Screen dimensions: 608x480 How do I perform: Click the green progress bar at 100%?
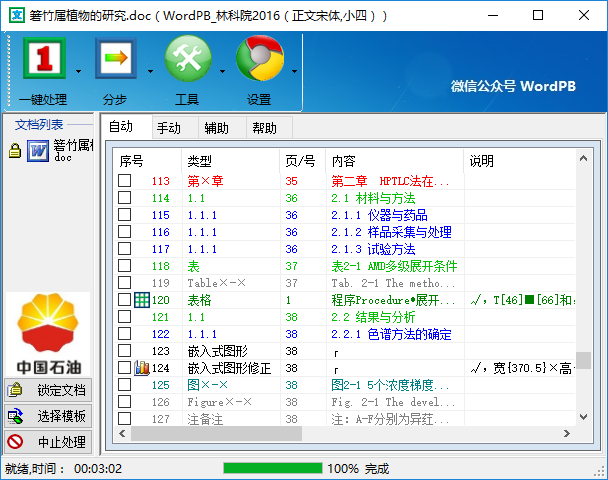click(x=271, y=468)
